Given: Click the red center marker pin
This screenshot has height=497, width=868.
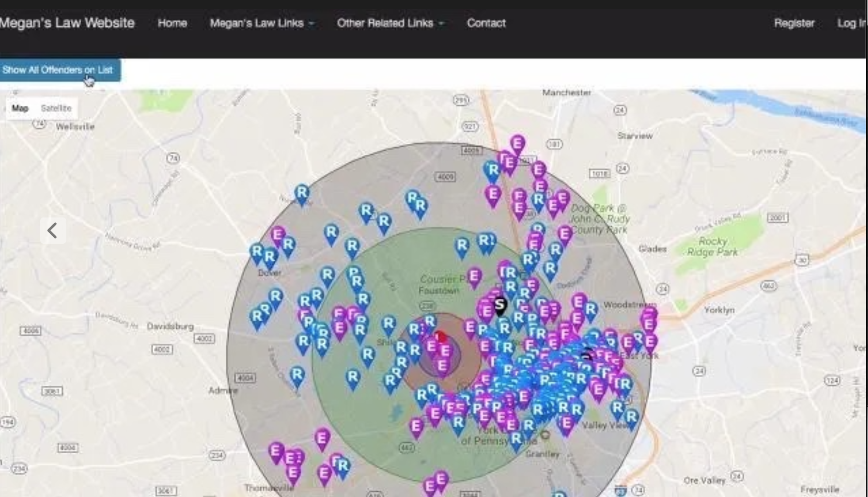Looking at the screenshot, I should pyautogui.click(x=441, y=338).
